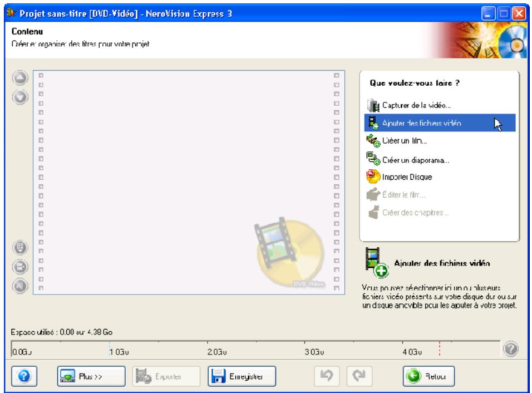Click the greyed Éditer le film icon
532x393 pixels.
click(x=373, y=194)
